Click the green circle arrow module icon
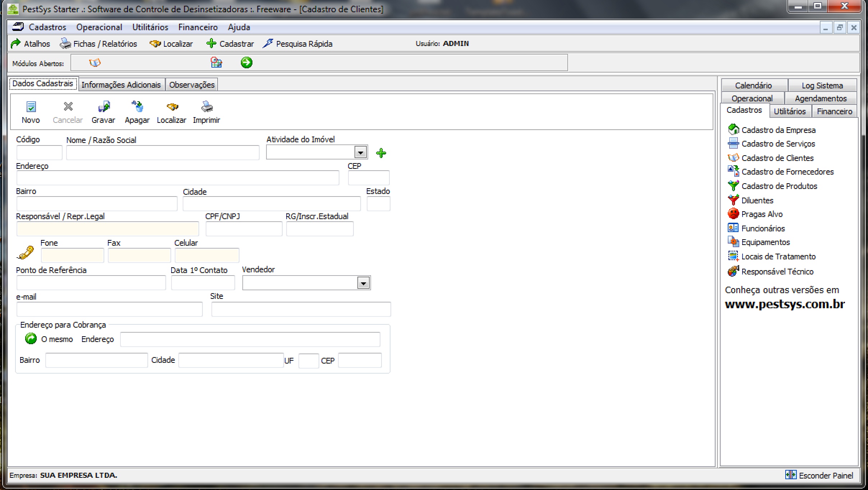868x490 pixels. point(247,63)
